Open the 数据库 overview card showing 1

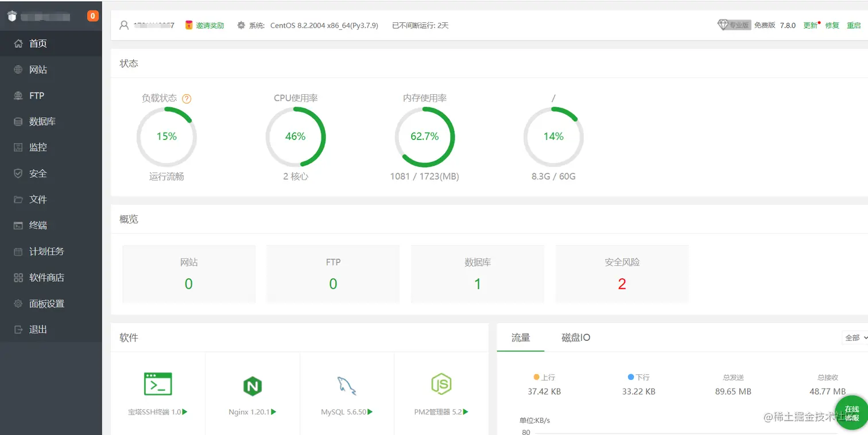[x=478, y=274]
